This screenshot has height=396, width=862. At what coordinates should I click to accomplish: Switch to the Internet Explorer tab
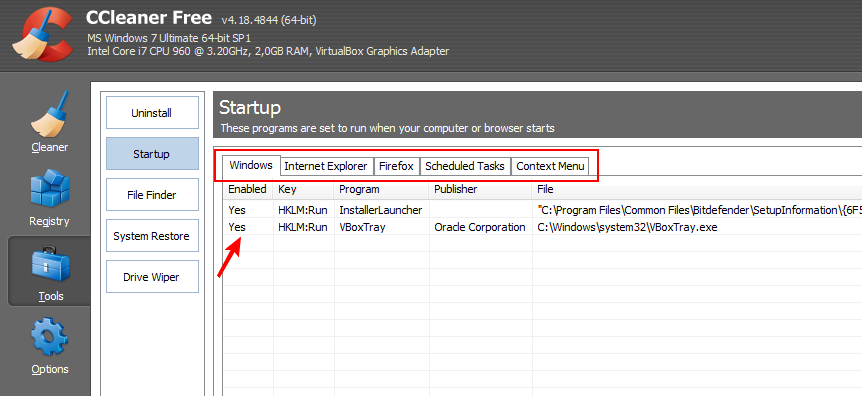pos(326,166)
